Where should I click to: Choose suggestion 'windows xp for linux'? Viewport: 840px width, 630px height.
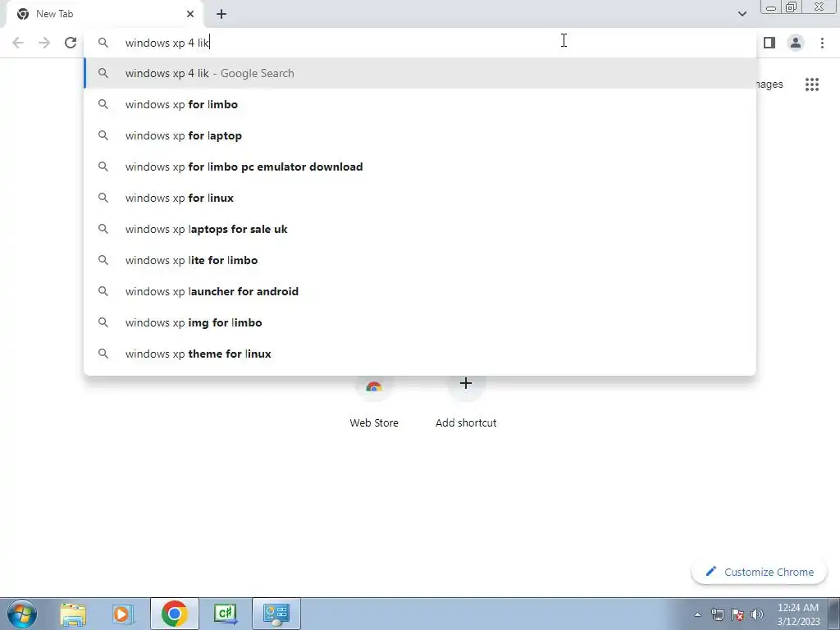click(420, 198)
